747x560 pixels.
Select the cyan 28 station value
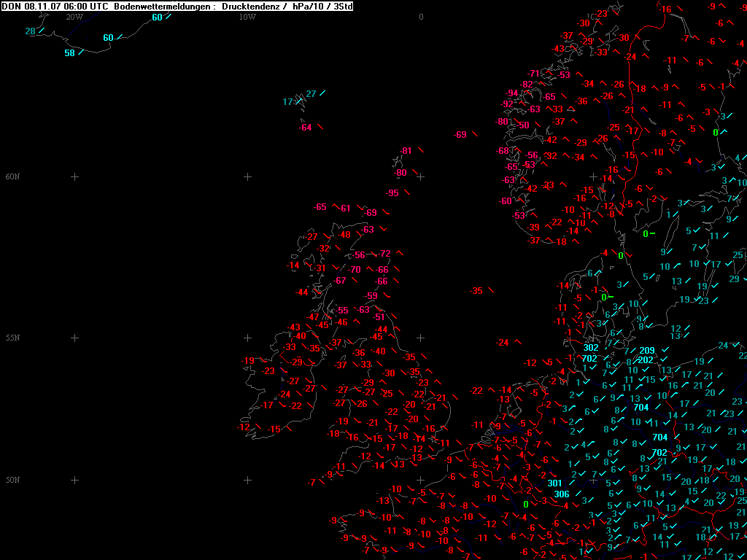[x=30, y=31]
